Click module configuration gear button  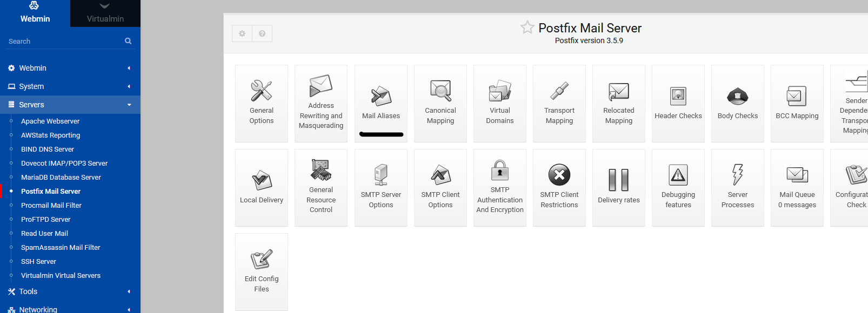[x=242, y=33]
